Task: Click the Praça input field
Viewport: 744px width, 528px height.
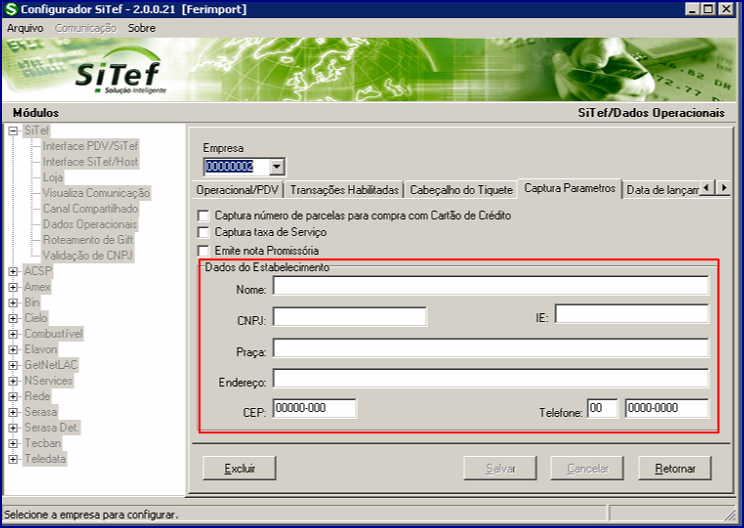Action: click(491, 348)
